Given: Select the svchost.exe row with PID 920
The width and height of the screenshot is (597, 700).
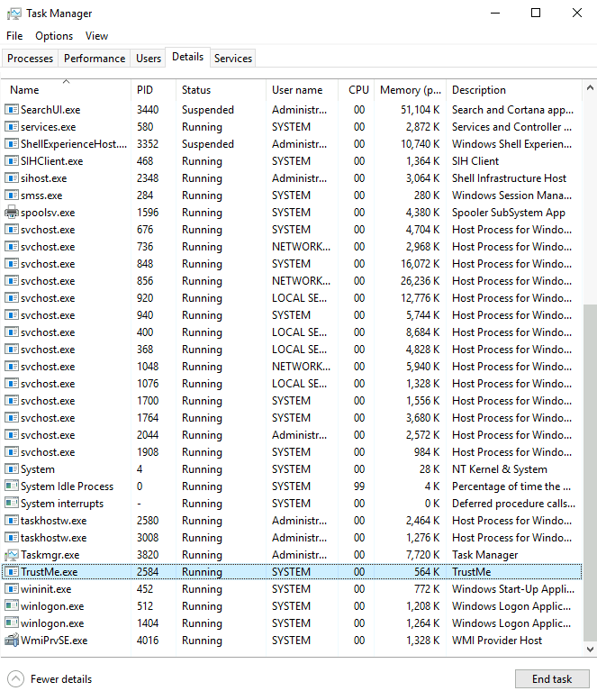Looking at the screenshot, I should [292, 298].
